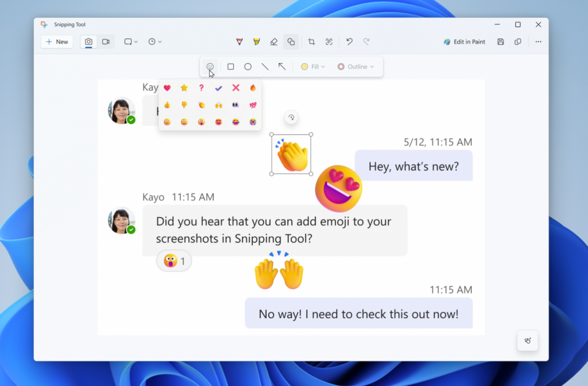Image resolution: width=588 pixels, height=386 pixels.
Task: Select the diagonal Arrow tool
Action: click(x=282, y=67)
